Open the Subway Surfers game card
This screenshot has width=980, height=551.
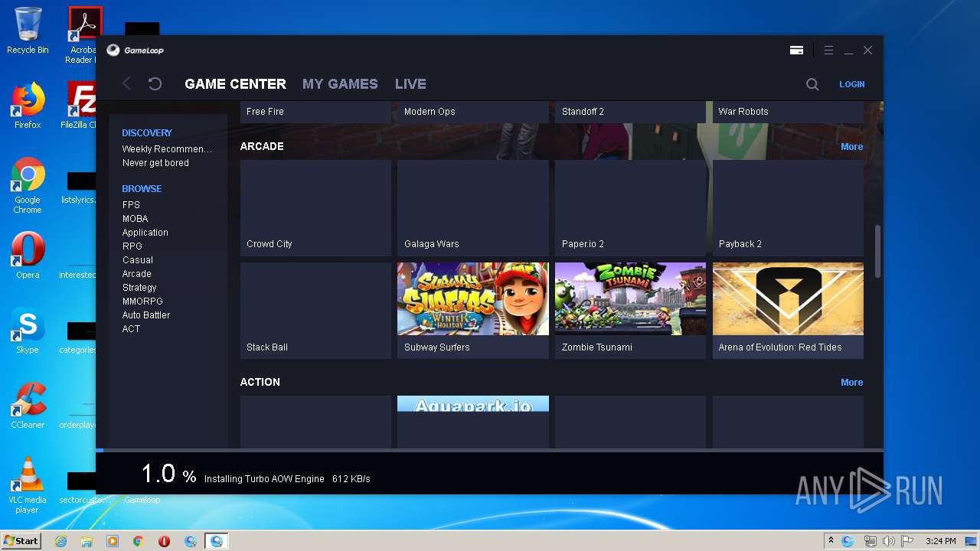473,311
